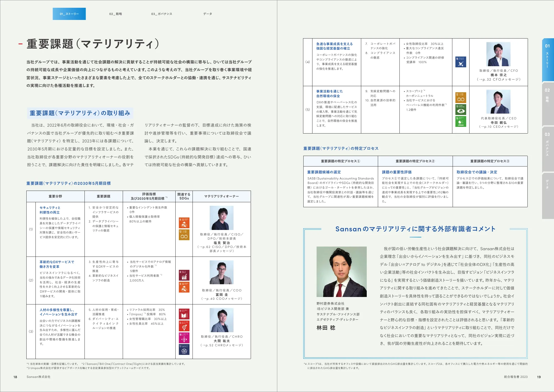
Task: Click the portrait of 林田 稔
Action: click(342, 272)
